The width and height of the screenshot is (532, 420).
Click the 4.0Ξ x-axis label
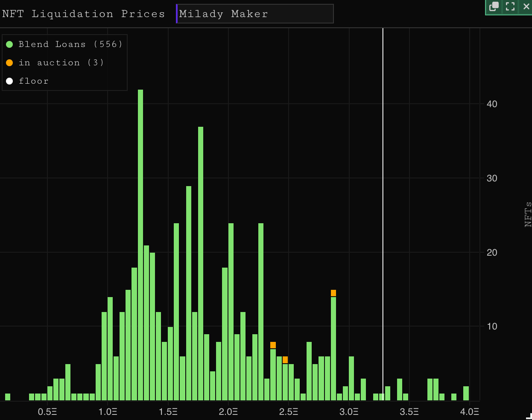(470, 411)
